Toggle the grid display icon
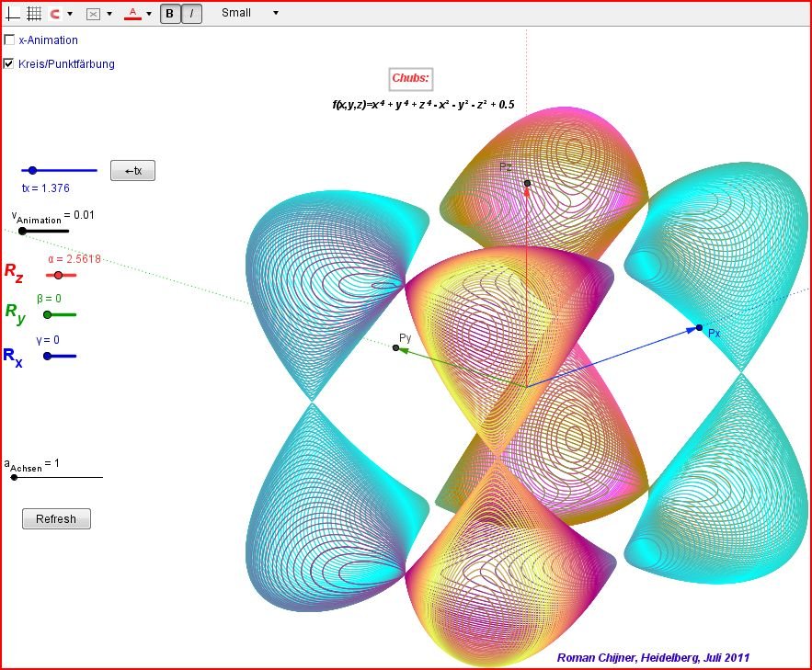This screenshot has height=670, width=812. pos(34,14)
